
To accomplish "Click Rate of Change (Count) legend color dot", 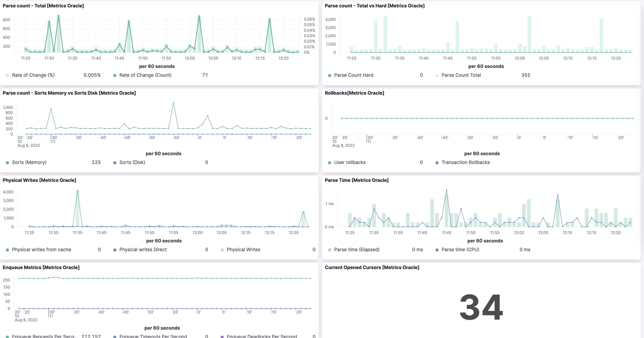I will (115, 75).
